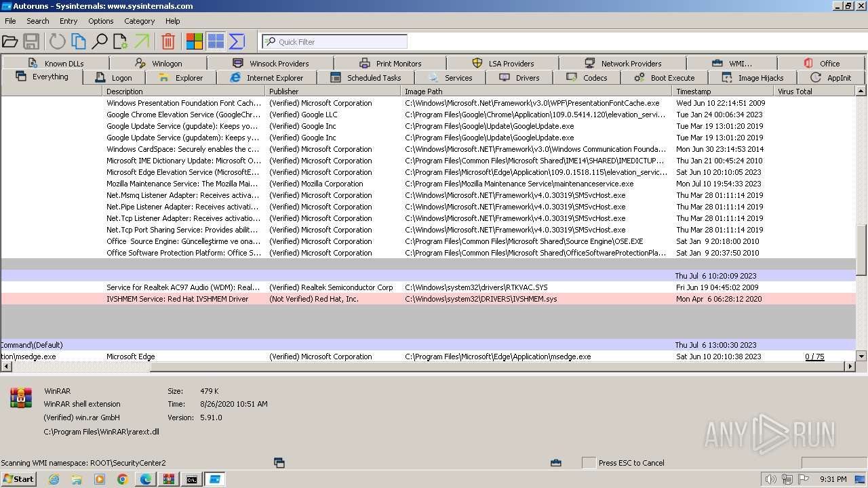Click the Copy entry toolbar icon
This screenshot has height=488, width=868.
(x=79, y=41)
